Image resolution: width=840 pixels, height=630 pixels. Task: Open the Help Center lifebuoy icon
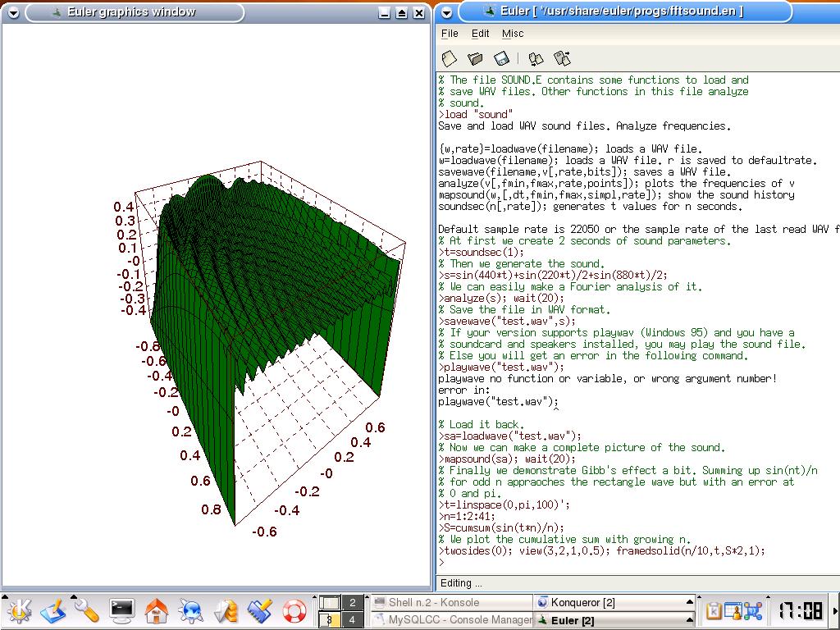294,611
